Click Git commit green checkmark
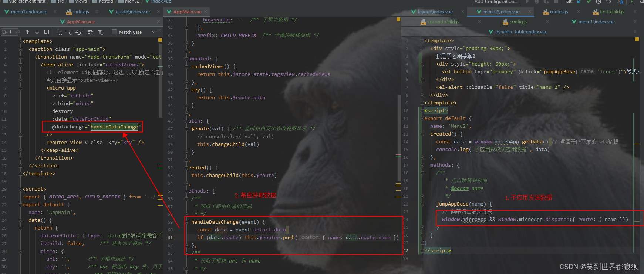 [589, 2]
